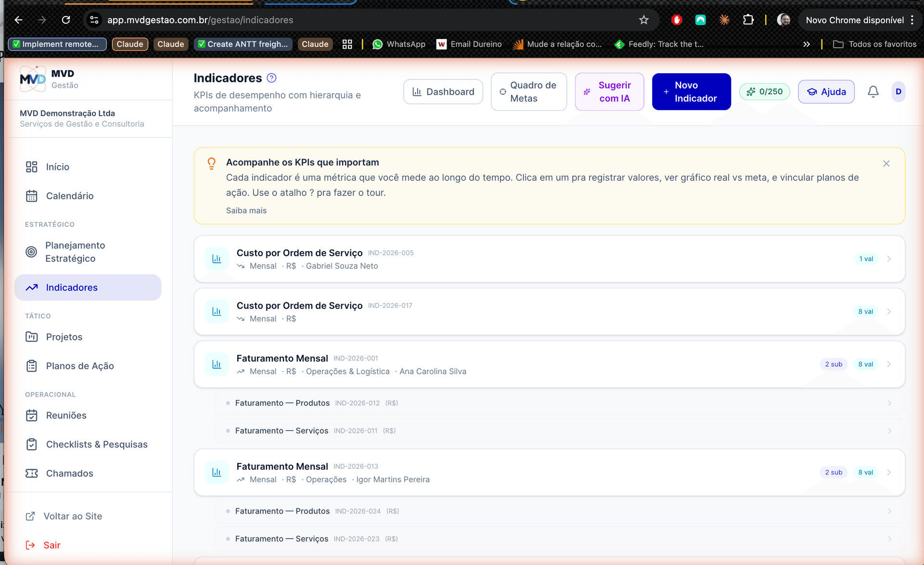Expand chevron on IND-2026-005 indicator

click(889, 259)
